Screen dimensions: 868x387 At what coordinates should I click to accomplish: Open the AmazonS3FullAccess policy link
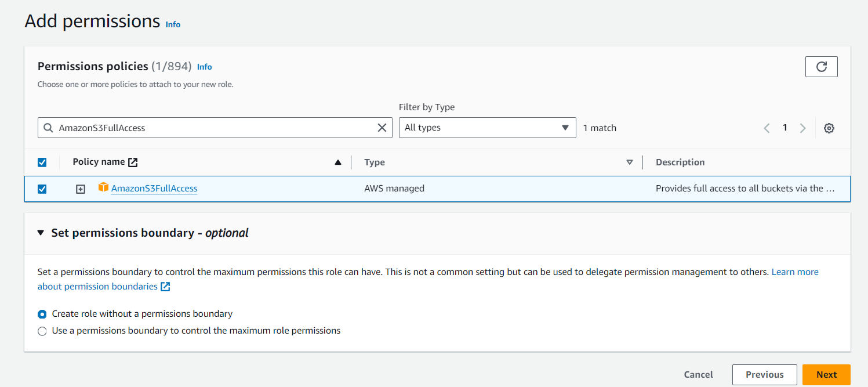154,189
